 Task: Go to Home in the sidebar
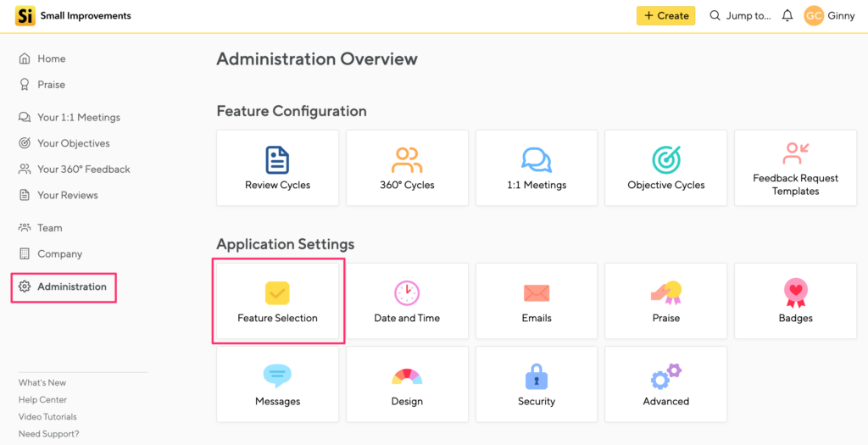tap(52, 58)
